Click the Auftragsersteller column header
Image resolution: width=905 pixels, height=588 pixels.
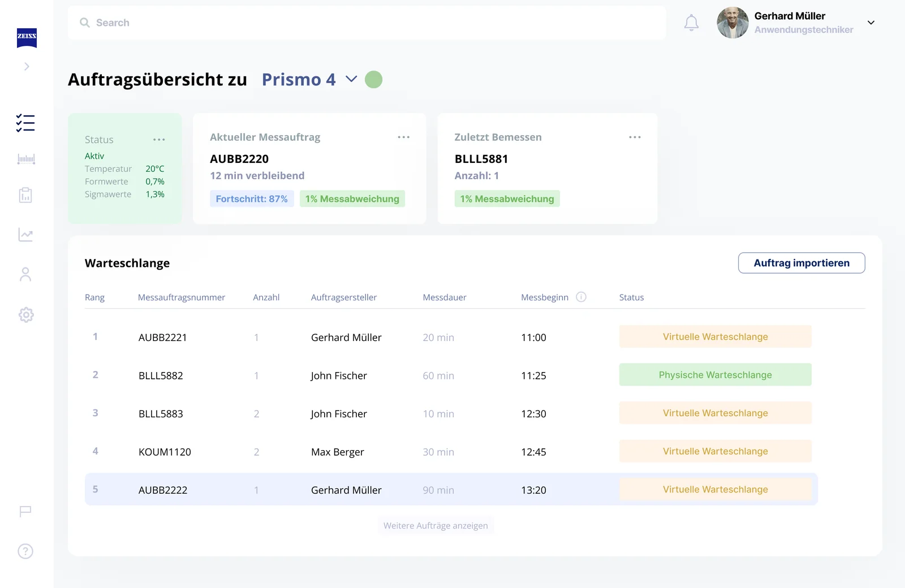pos(344,297)
